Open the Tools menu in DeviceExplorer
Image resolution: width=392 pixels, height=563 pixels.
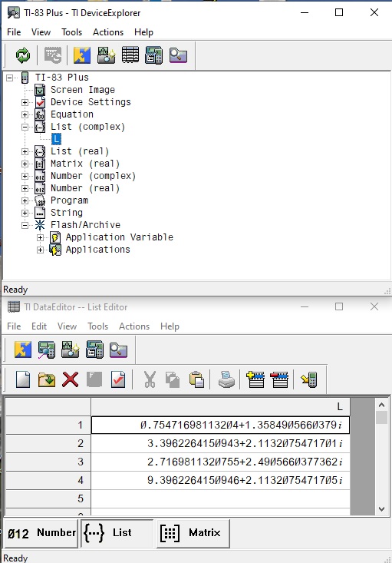click(x=72, y=32)
